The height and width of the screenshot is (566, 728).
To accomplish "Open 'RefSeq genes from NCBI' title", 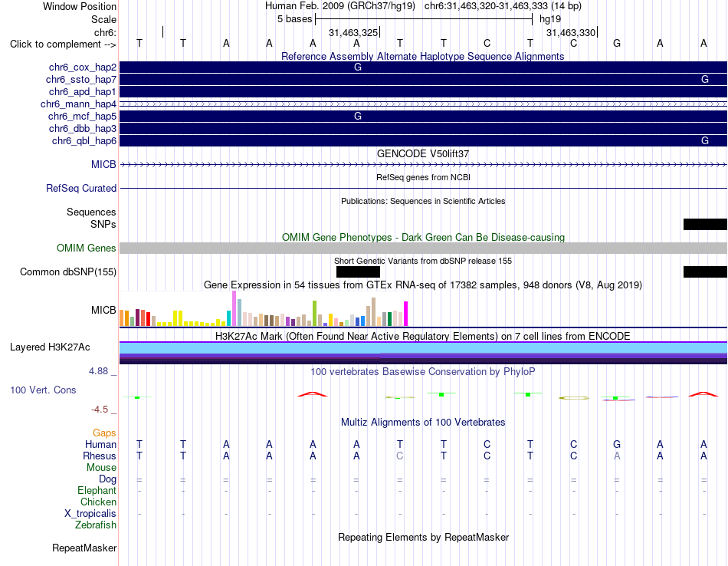I will point(423,177).
